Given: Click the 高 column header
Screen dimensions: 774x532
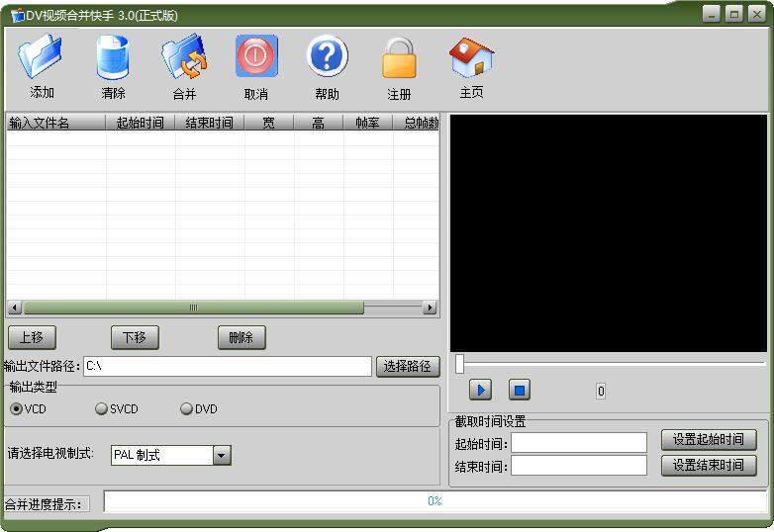Looking at the screenshot, I should point(318,123).
